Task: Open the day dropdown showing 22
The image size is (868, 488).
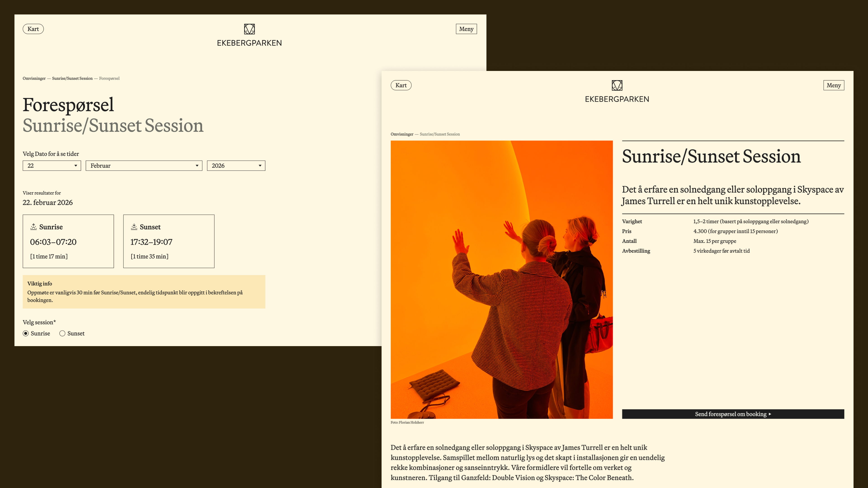Action: point(52,166)
